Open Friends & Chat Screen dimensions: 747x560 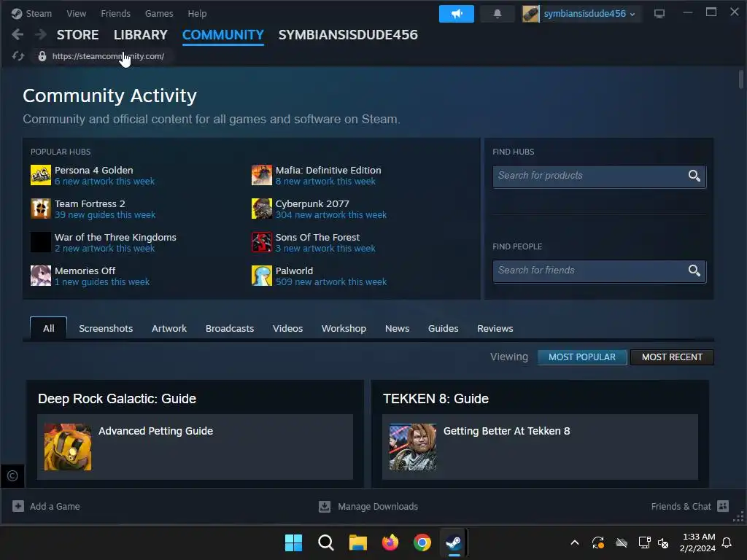[681, 506]
